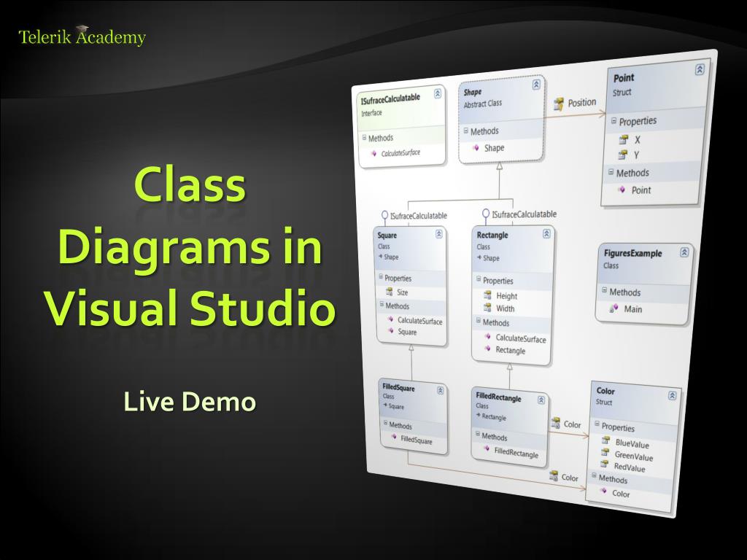
Task: Collapse the Shape abstract class box chevron
Action: tap(536, 85)
